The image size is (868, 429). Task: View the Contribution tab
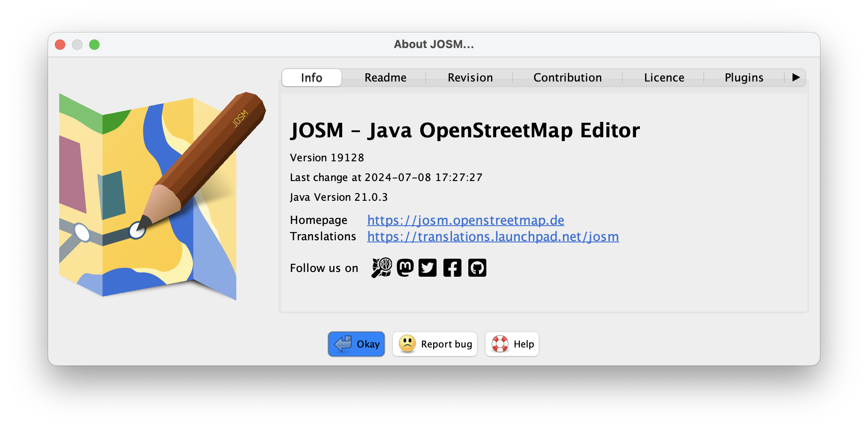click(x=567, y=78)
